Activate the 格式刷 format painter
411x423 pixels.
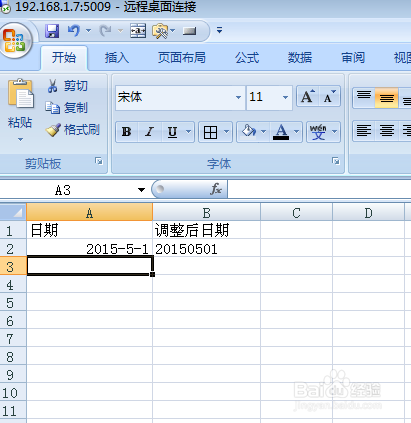tap(73, 130)
